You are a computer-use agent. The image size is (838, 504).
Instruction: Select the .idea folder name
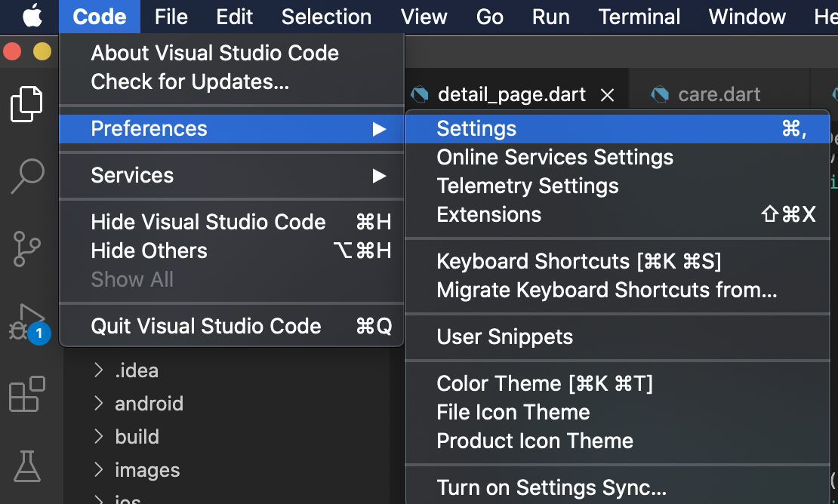(137, 370)
